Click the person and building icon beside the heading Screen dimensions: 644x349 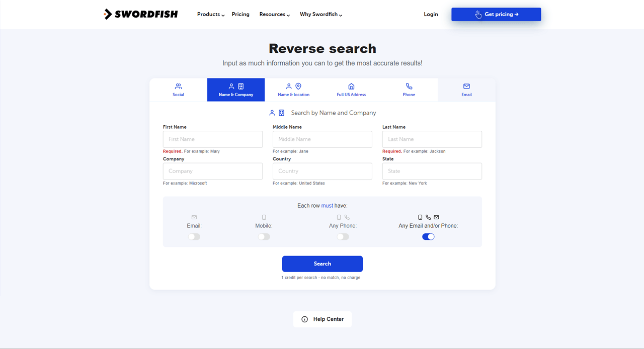(276, 113)
